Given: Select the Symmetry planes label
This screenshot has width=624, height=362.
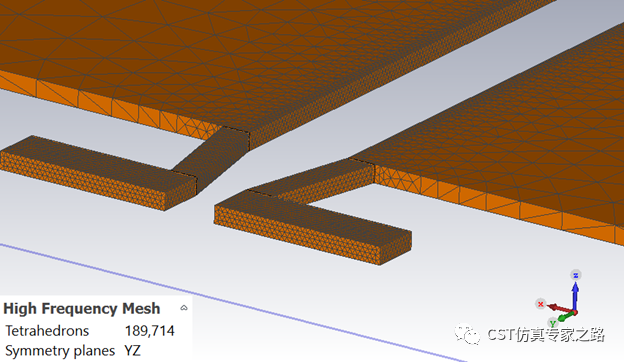Looking at the screenshot, I should coord(60,351).
